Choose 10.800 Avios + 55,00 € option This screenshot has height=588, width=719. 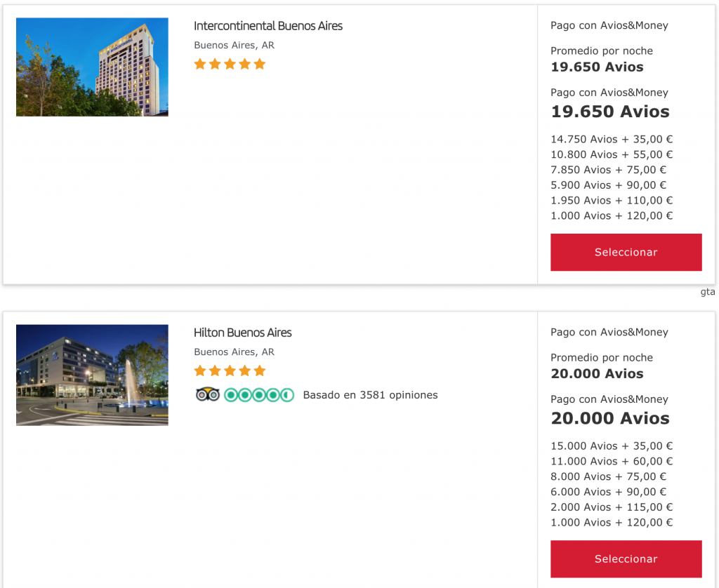pos(612,154)
